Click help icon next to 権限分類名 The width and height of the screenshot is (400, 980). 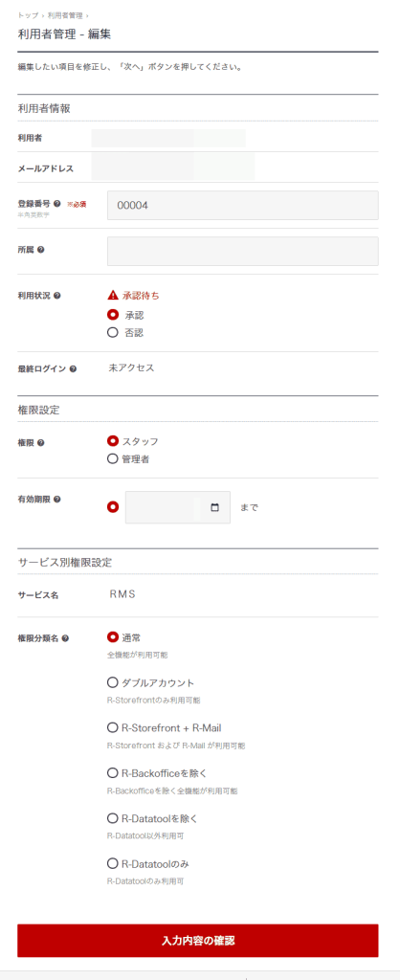[x=66, y=638]
